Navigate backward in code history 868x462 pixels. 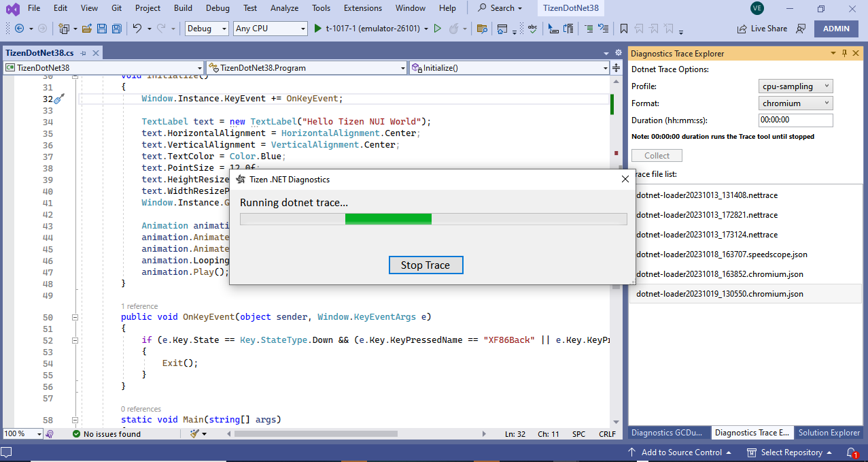coord(20,29)
